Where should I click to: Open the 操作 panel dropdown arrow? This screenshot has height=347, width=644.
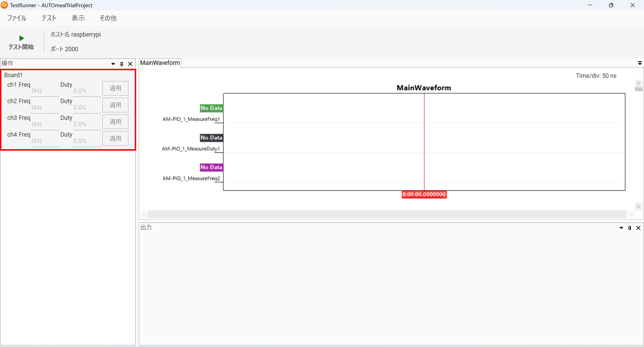click(x=113, y=64)
